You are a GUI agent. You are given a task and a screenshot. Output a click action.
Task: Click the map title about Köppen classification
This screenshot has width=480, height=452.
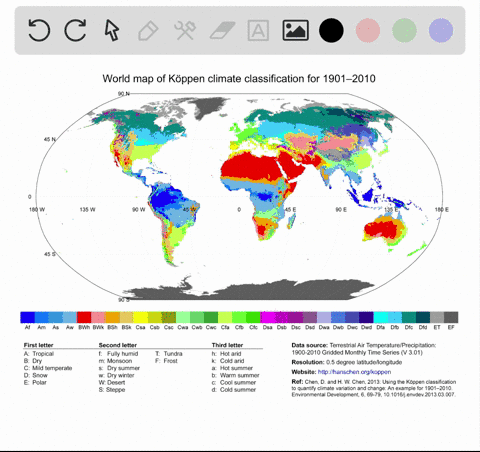pyautogui.click(x=239, y=79)
